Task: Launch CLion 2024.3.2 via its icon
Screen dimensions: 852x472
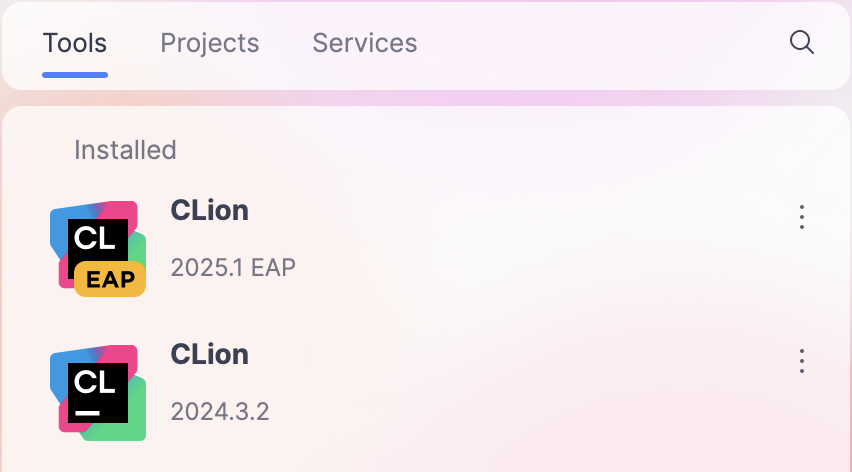Action: (98, 391)
